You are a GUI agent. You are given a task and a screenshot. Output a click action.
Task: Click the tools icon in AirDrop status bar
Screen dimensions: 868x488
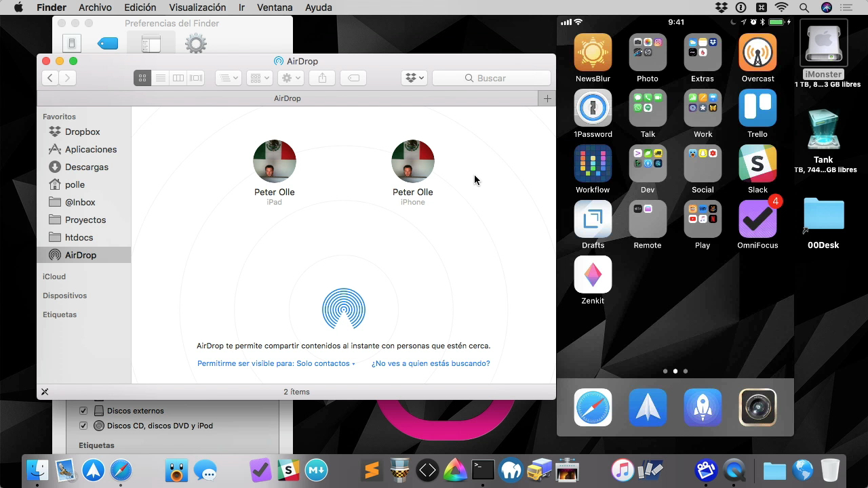click(45, 392)
